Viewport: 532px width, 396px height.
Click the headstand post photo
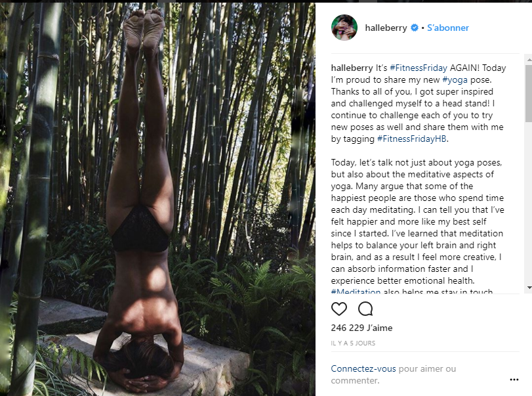tap(157, 197)
